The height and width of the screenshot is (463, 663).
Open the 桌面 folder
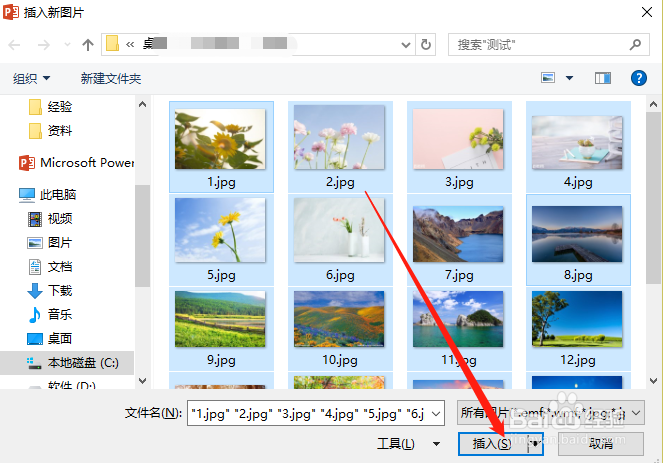pos(50,339)
